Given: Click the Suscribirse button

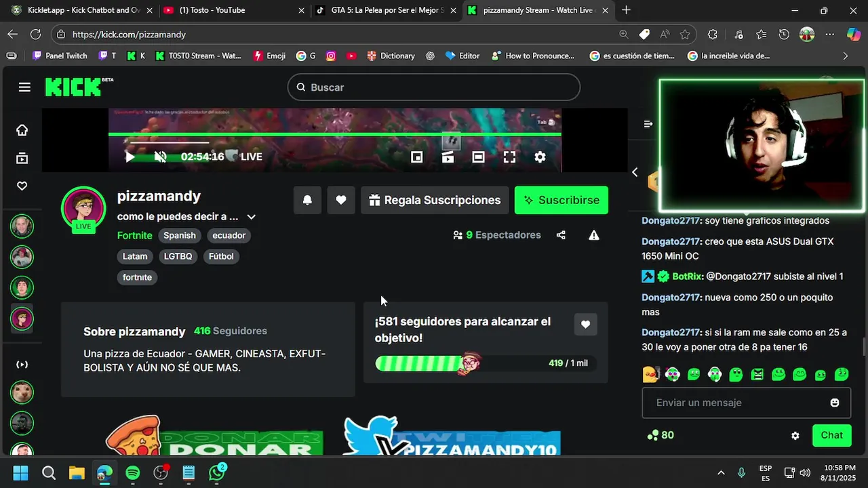Looking at the screenshot, I should (x=561, y=200).
